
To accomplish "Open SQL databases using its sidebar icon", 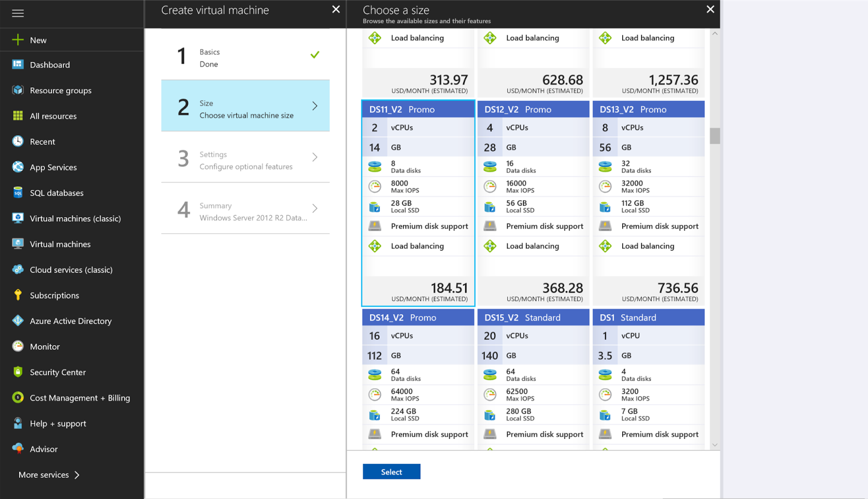I will click(18, 193).
